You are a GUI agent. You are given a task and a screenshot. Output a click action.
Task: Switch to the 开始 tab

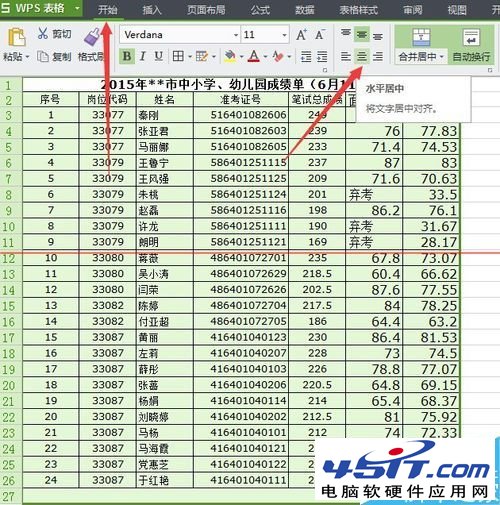click(x=108, y=10)
